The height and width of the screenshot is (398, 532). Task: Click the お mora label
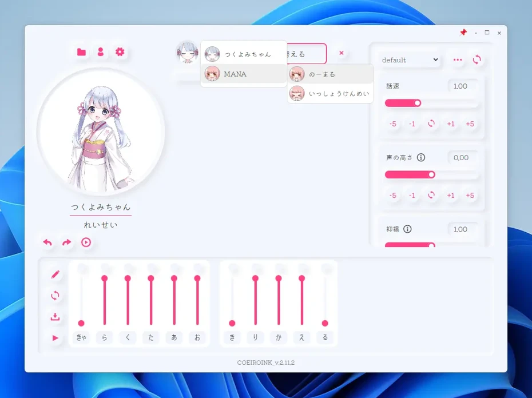click(x=197, y=337)
